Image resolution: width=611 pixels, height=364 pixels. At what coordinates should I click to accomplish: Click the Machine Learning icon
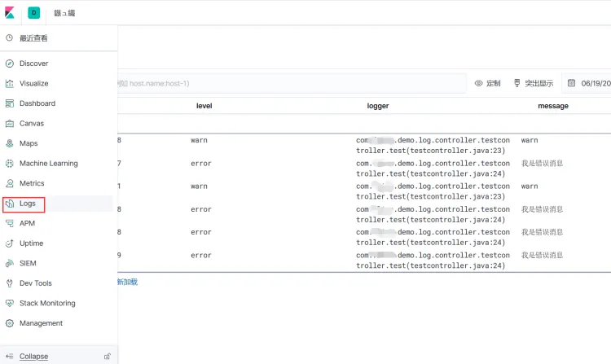[9, 163]
